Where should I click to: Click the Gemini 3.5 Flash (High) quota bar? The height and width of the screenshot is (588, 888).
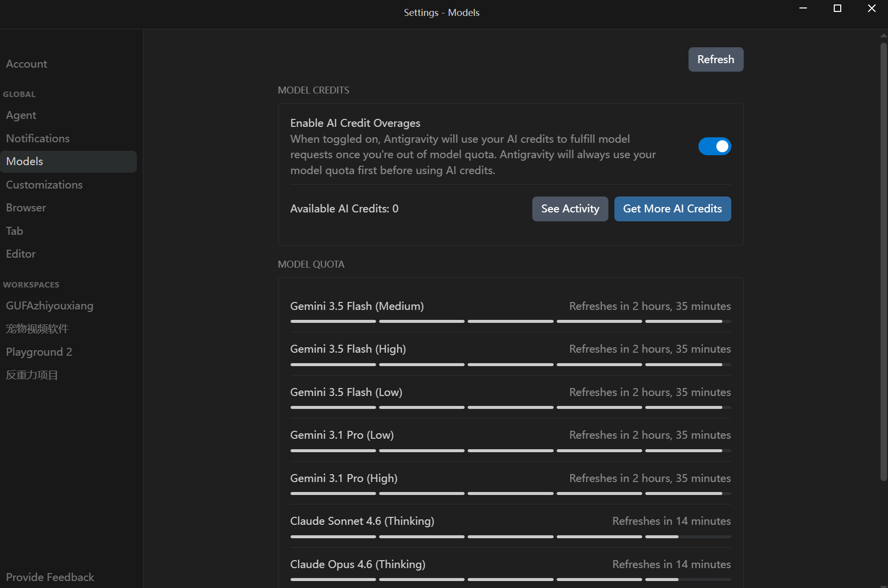click(510, 365)
